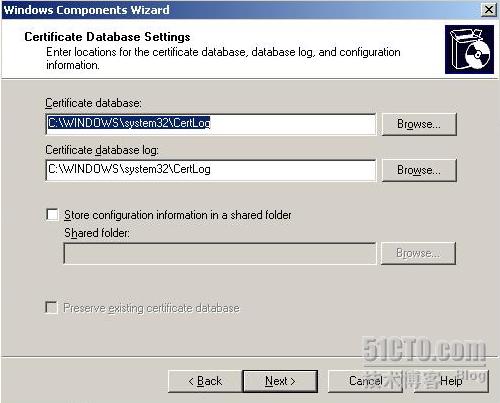Enable Store configuration information in a shared folder
The image size is (500, 403).
click(x=52, y=215)
